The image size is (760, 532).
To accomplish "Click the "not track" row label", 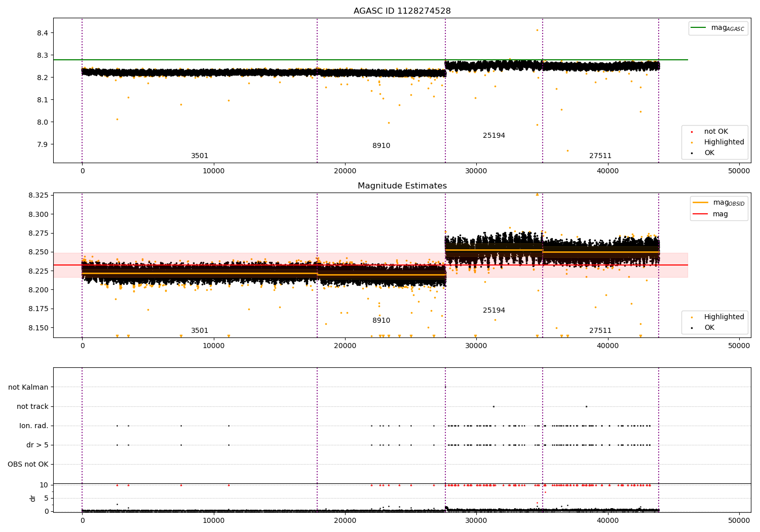I will (32, 407).
